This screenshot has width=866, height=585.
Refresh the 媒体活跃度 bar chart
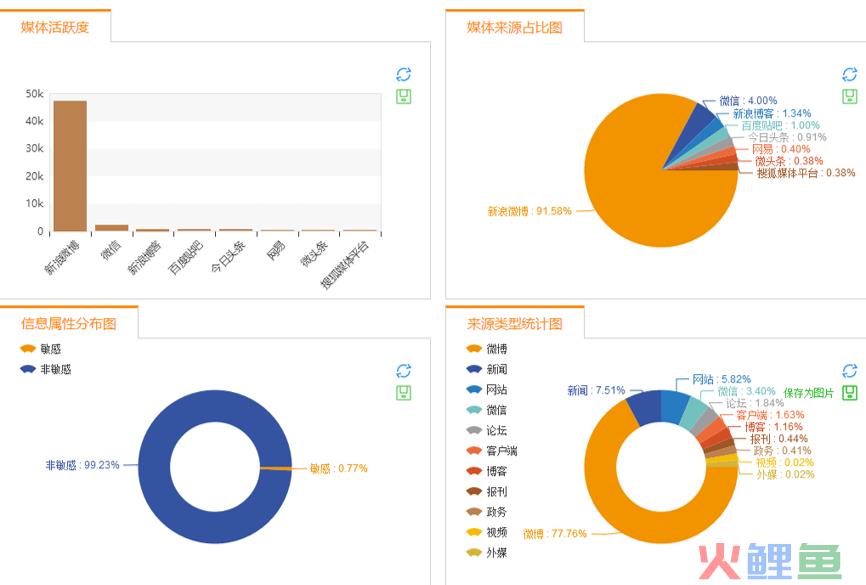point(404,74)
